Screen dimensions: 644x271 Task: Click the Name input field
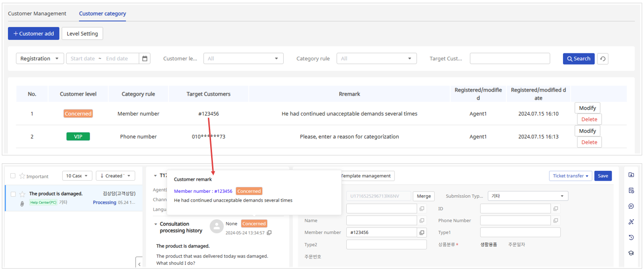point(381,220)
